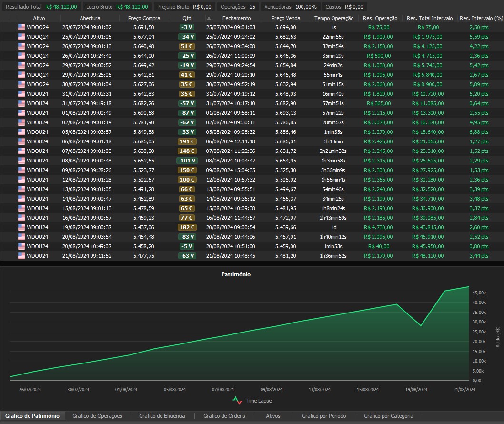Click the flag icon in the 19/08/2024 09:00:37 row
Image resolution: width=504 pixels, height=424 pixels.
pyautogui.click(x=21, y=227)
